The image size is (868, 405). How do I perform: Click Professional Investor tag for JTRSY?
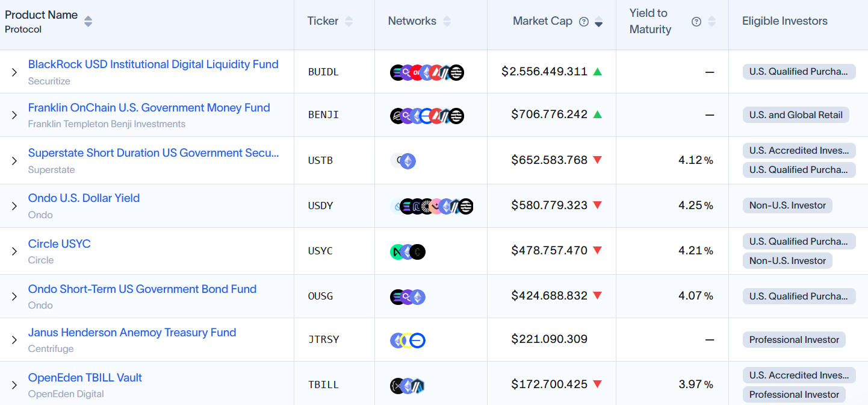(793, 340)
